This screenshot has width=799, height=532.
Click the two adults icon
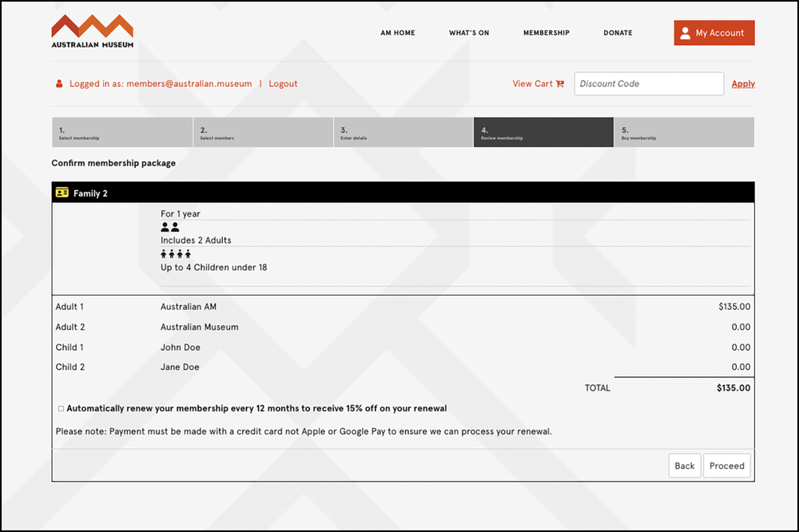click(169, 227)
